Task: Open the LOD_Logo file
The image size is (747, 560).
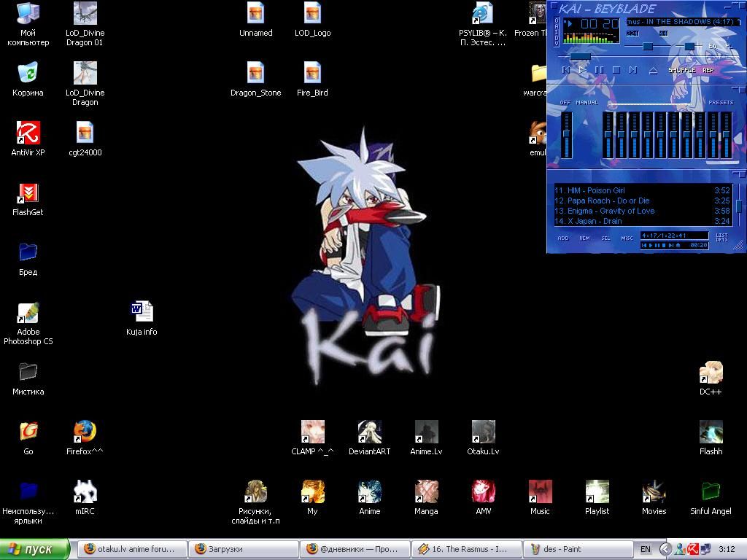Action: [x=312, y=19]
